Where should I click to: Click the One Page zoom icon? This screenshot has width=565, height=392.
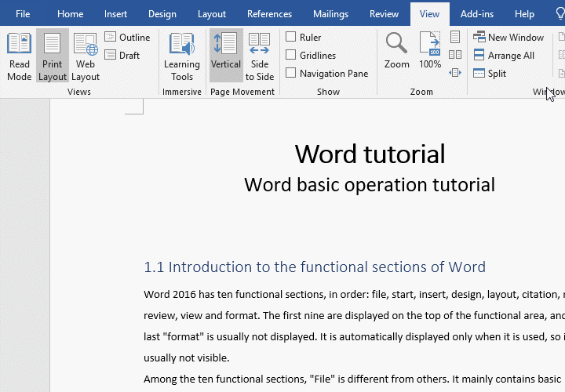point(455,37)
